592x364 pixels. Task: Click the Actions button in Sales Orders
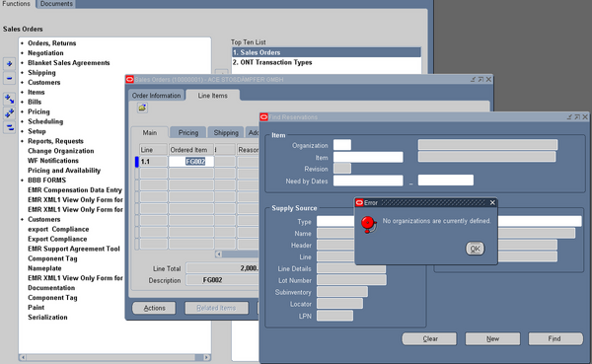pyautogui.click(x=154, y=308)
